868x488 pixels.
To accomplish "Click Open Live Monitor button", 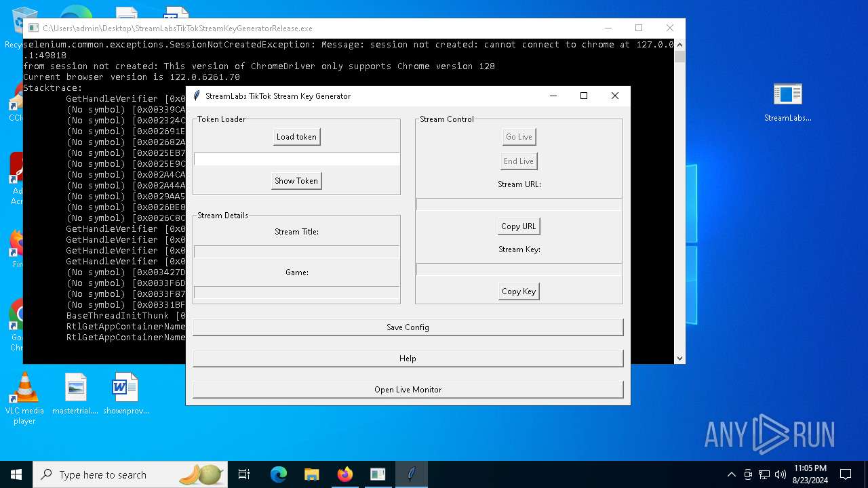I will (x=408, y=390).
